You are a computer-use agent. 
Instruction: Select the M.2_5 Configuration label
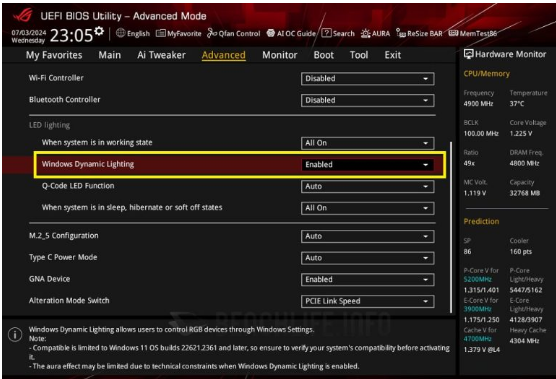coord(63,236)
